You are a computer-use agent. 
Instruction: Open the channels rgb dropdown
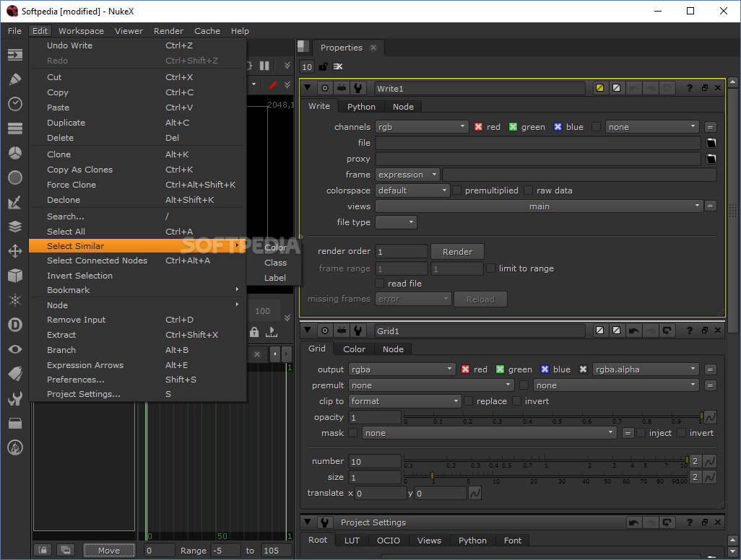pyautogui.click(x=422, y=127)
